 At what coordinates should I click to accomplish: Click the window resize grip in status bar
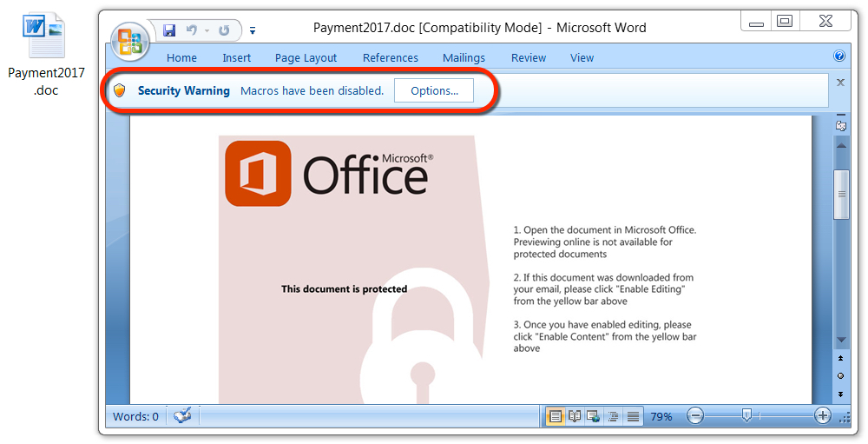tap(845, 417)
